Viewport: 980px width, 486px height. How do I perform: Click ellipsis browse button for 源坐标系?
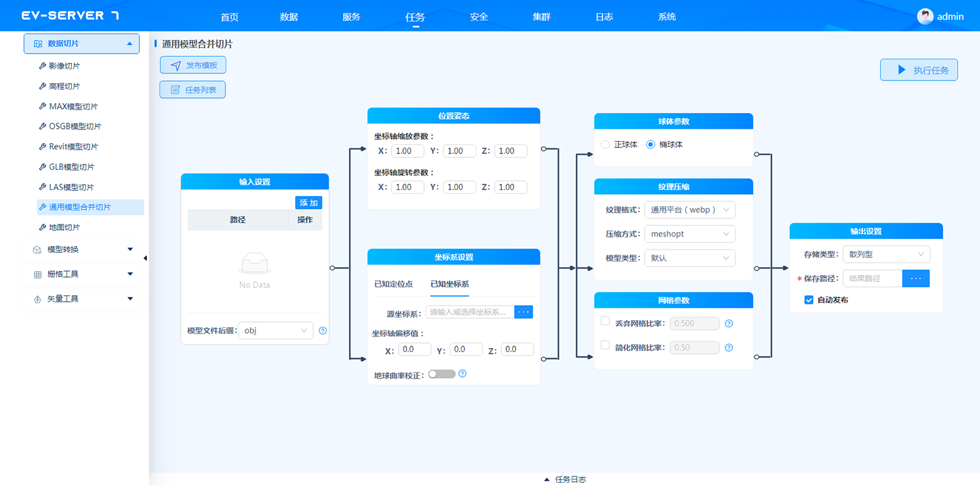(x=523, y=312)
